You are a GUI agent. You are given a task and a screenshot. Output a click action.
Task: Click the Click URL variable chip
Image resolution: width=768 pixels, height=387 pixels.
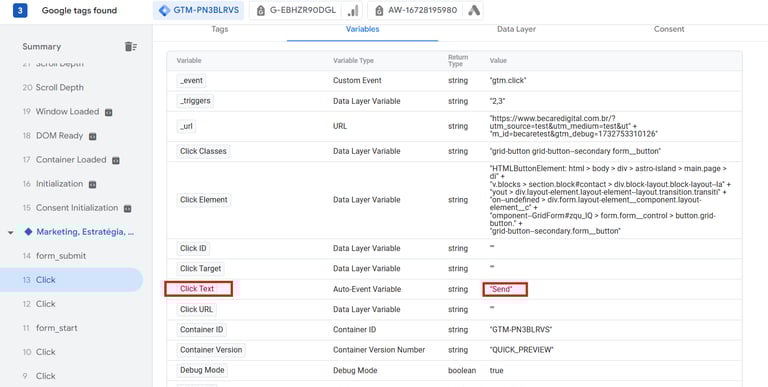[x=196, y=310]
